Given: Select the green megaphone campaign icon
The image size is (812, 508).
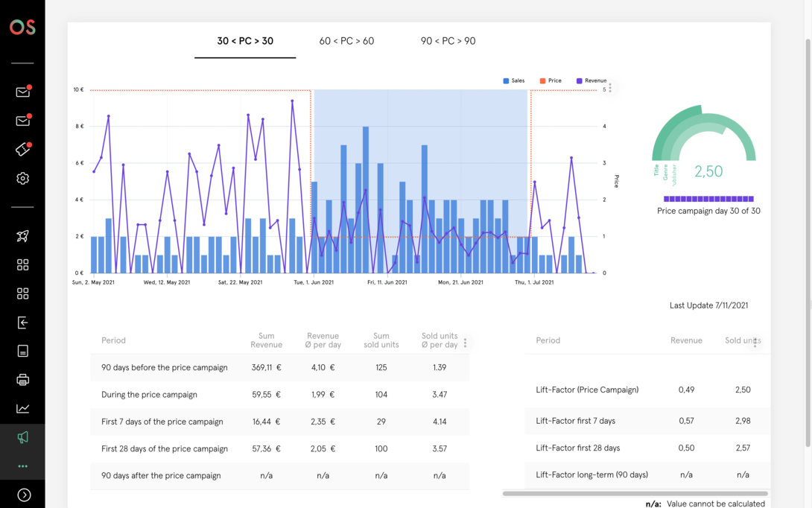Looking at the screenshot, I should click(x=22, y=437).
